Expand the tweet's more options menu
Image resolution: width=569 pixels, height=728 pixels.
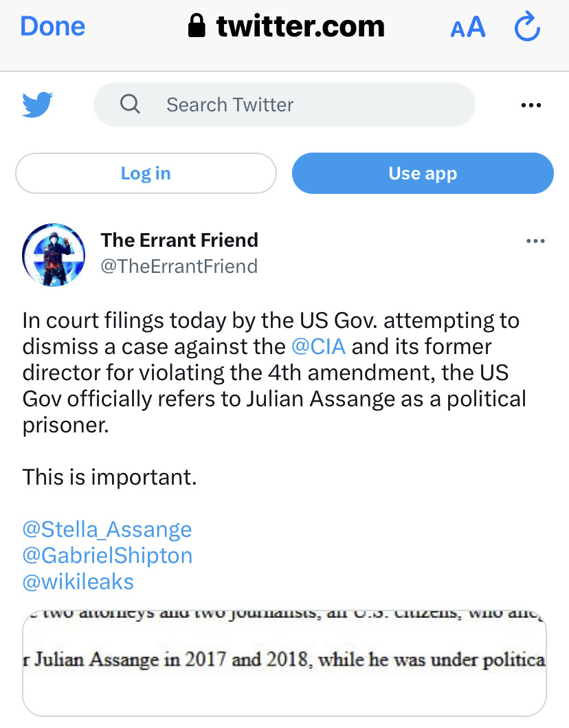click(x=535, y=241)
